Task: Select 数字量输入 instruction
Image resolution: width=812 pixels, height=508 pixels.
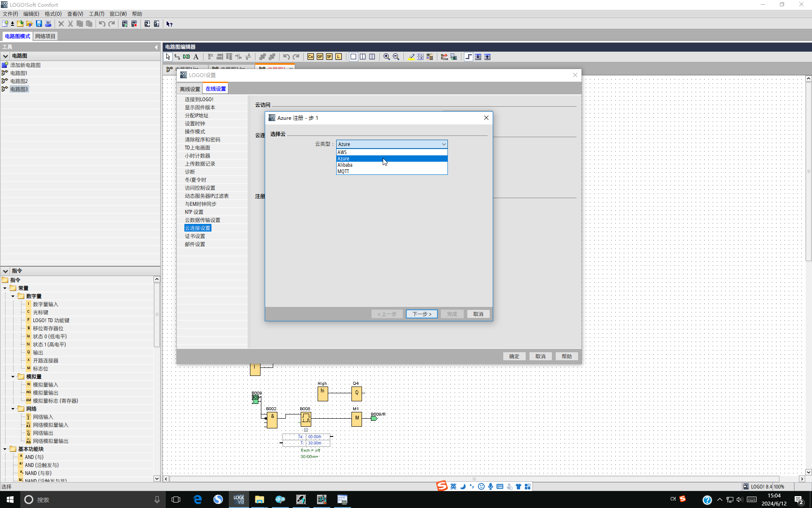Action: click(x=46, y=304)
